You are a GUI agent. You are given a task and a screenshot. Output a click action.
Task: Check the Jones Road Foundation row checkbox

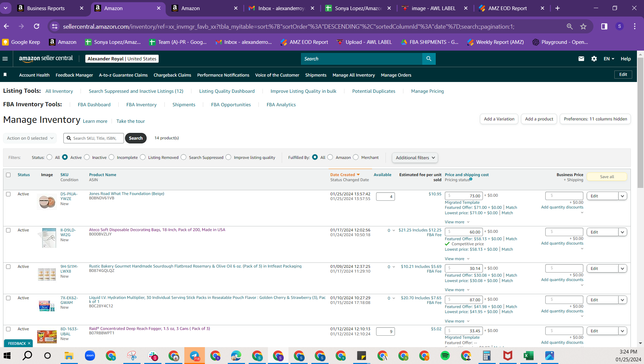(8, 194)
